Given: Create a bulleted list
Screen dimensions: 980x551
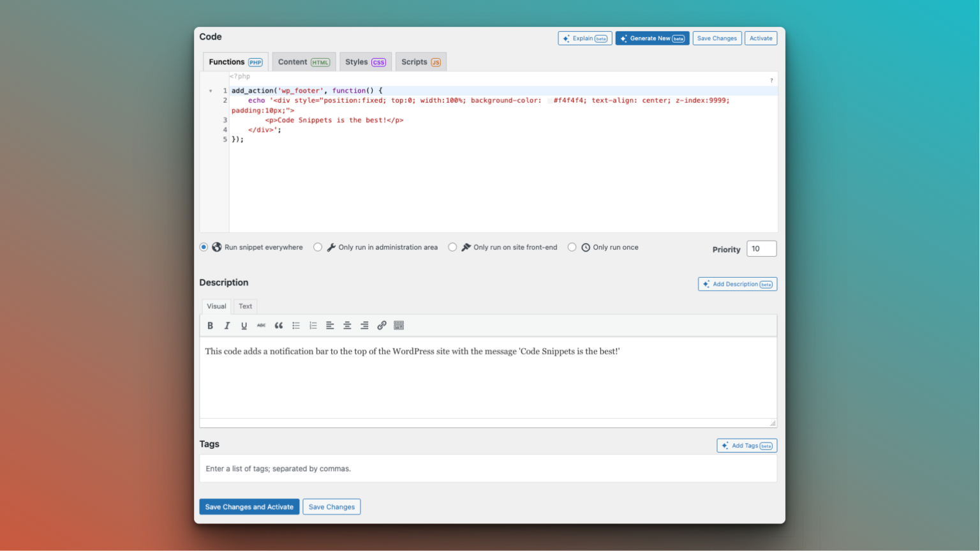Looking at the screenshot, I should click(296, 326).
